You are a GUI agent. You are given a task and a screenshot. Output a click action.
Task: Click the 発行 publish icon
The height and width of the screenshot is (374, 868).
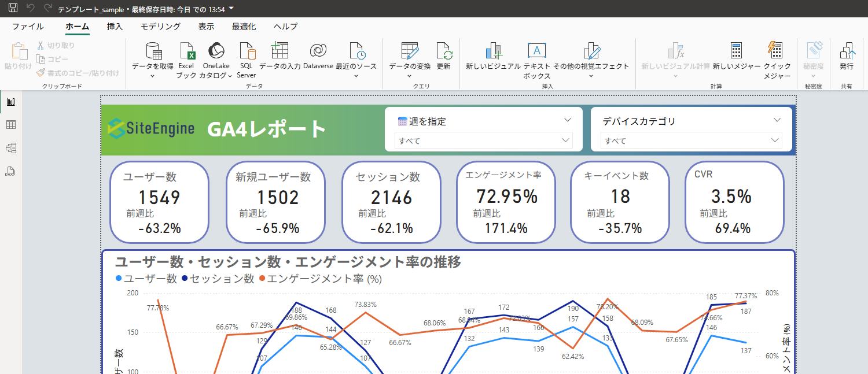[x=847, y=51]
